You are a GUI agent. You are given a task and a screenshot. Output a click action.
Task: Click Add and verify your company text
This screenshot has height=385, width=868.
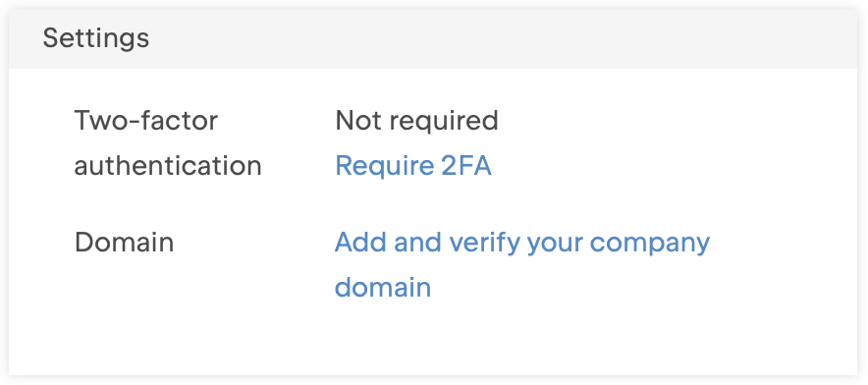pyautogui.click(x=522, y=243)
